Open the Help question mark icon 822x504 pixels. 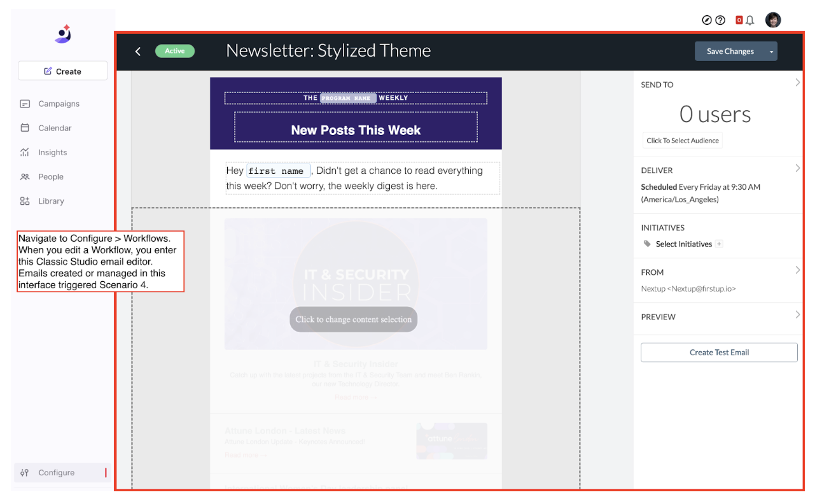pos(721,20)
